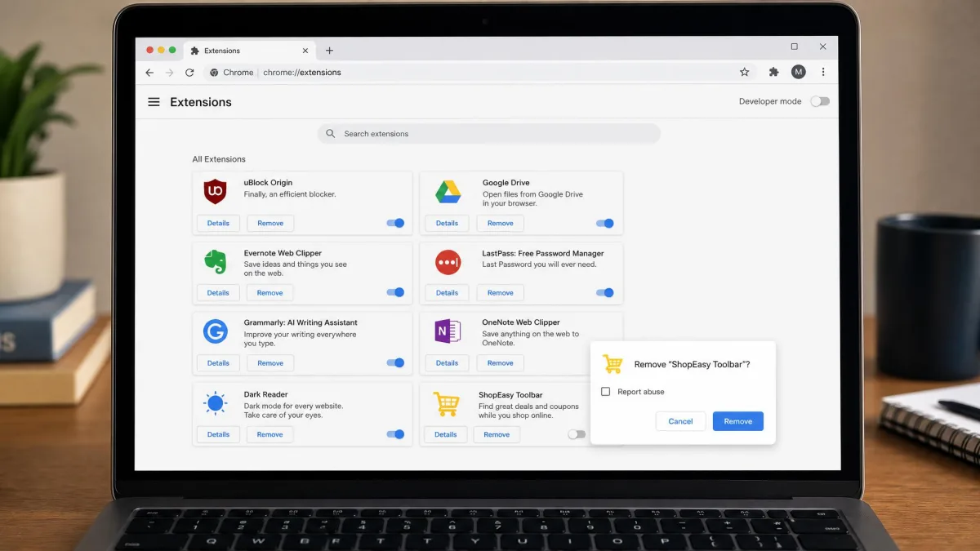Click the Evernote elephant icon

click(215, 262)
